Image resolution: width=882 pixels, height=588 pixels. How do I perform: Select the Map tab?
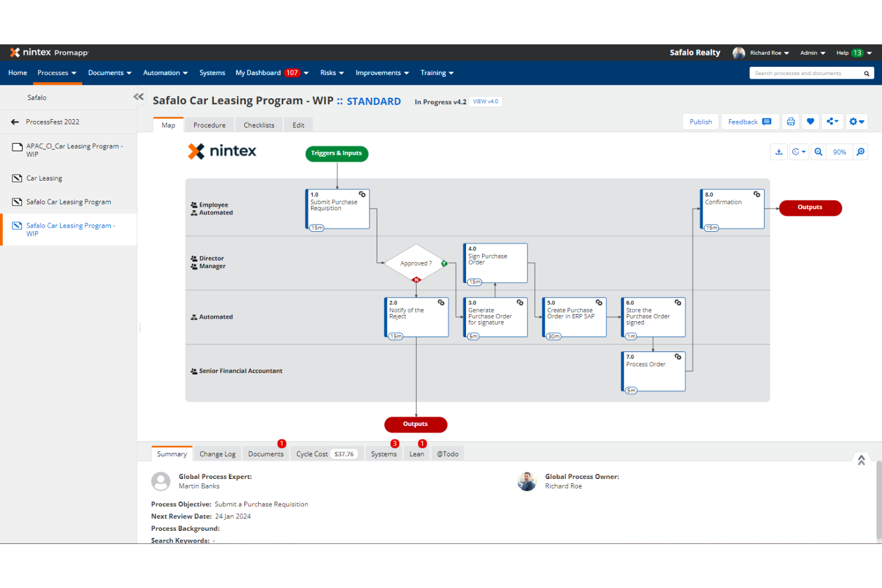168,125
